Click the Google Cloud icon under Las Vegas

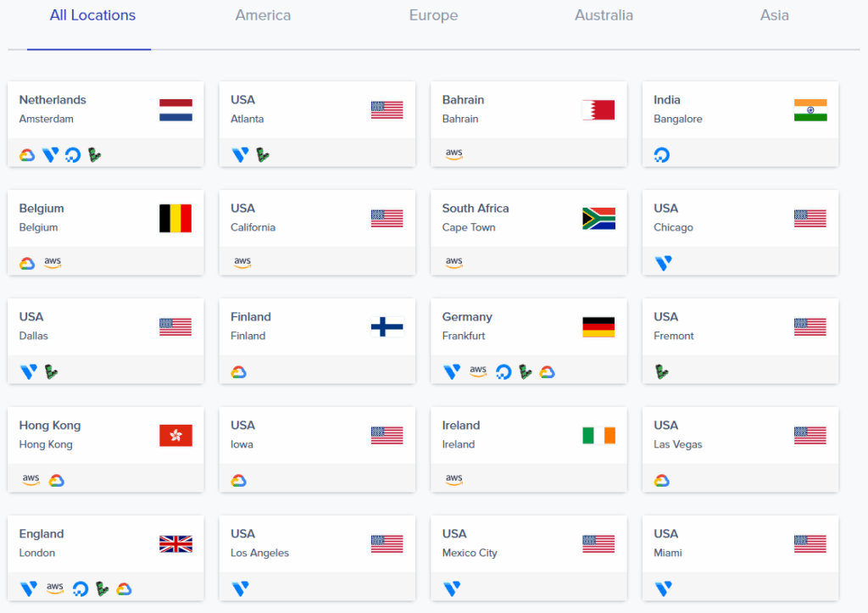click(662, 480)
